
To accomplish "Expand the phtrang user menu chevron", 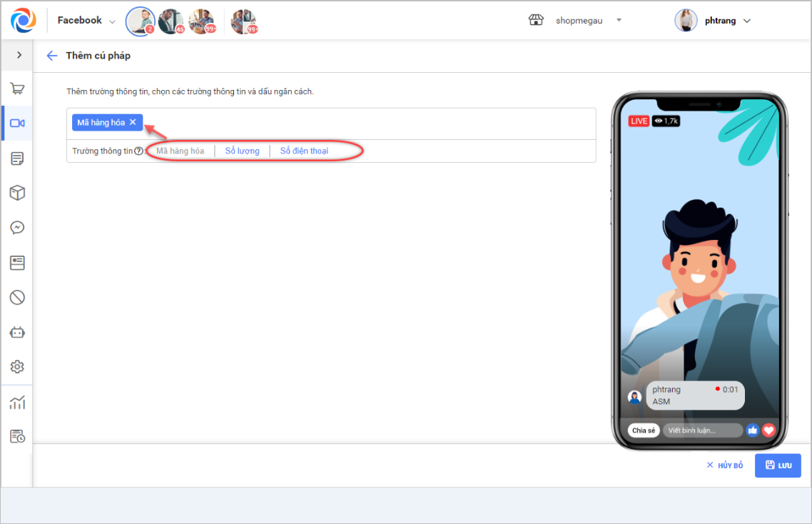I will (x=747, y=21).
